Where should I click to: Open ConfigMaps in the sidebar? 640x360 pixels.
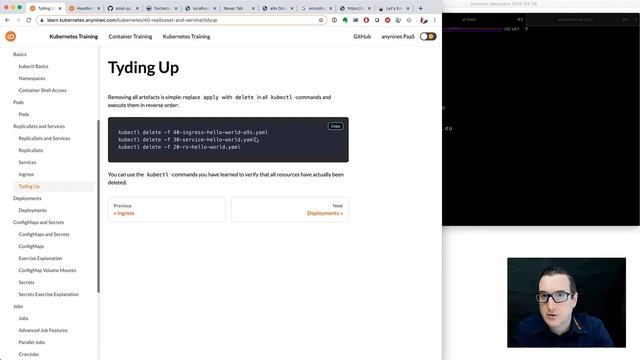[x=31, y=246]
